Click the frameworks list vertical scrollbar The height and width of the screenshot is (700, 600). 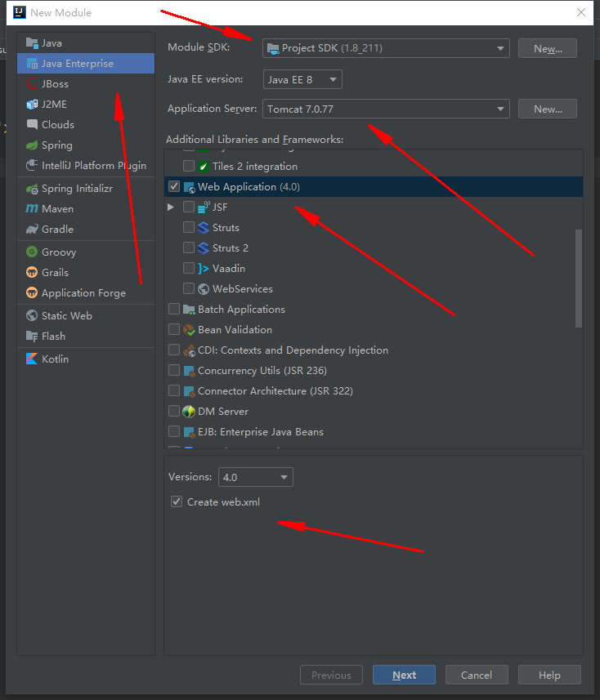[x=579, y=279]
